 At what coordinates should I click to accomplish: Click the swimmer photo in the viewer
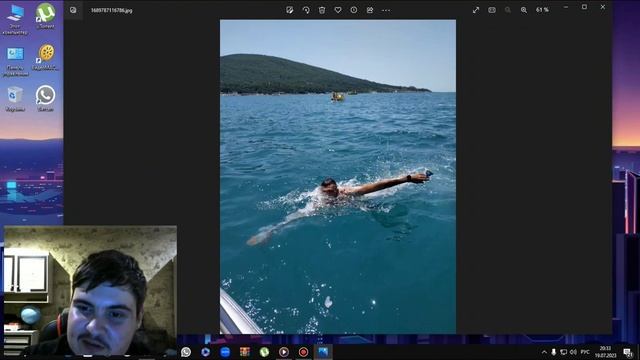(x=338, y=177)
